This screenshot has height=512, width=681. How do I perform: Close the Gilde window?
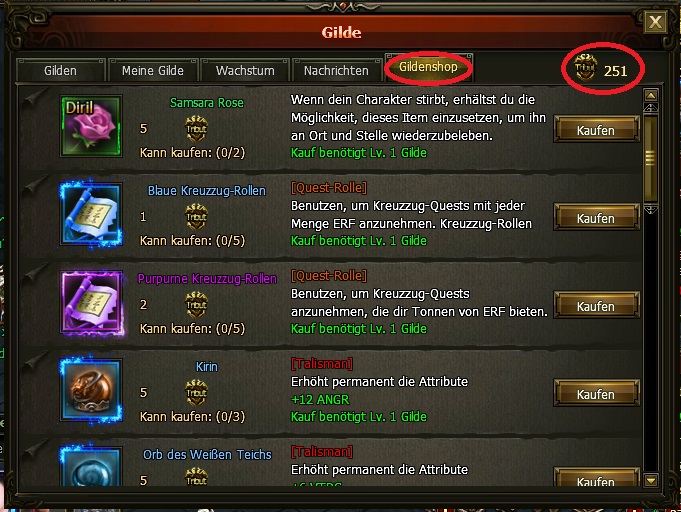(655, 22)
